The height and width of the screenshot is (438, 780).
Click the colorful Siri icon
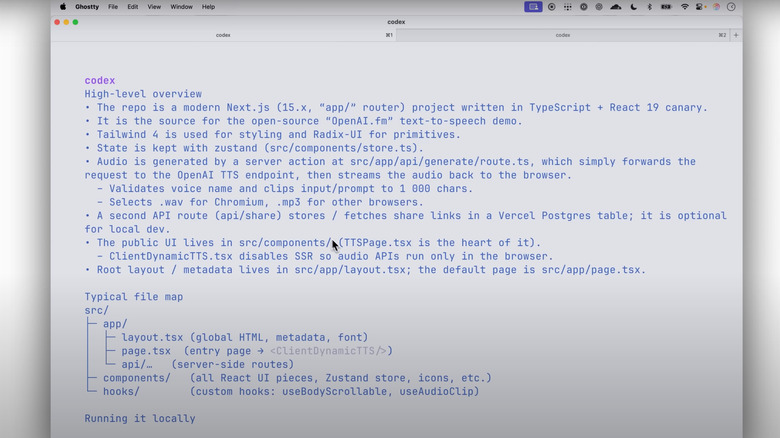716,7
